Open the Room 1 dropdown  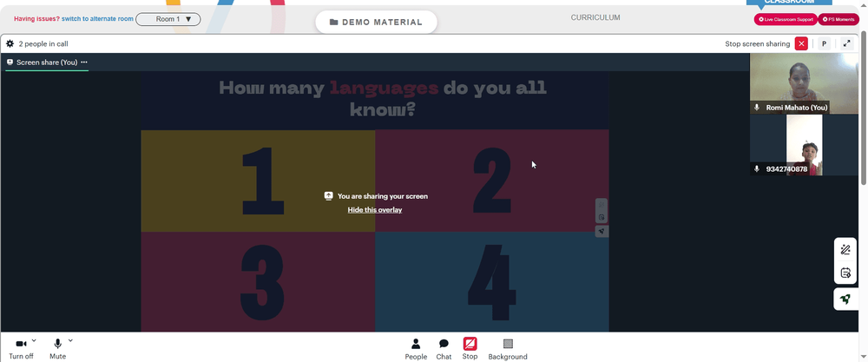tap(168, 19)
